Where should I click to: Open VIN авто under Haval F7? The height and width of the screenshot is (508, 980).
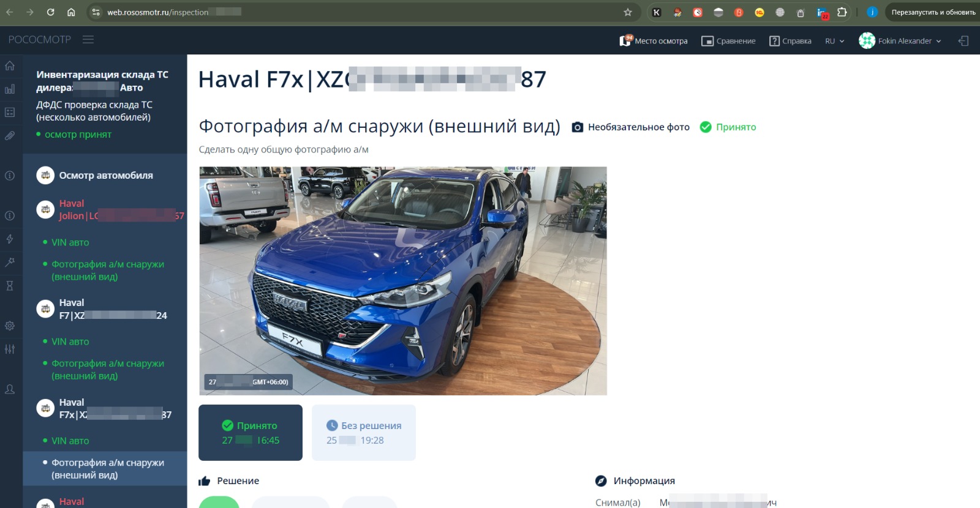point(70,342)
